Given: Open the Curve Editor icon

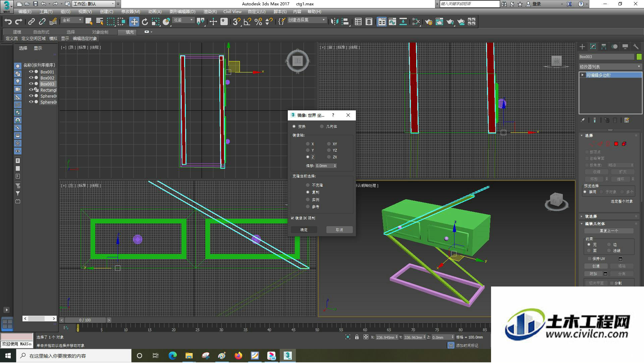Looking at the screenshot, I should tap(392, 22).
